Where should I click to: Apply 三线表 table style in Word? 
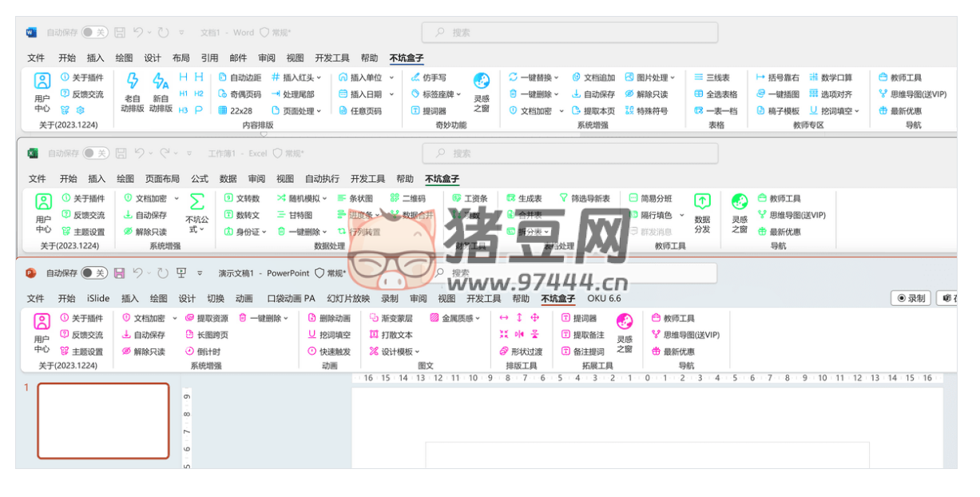(711, 78)
